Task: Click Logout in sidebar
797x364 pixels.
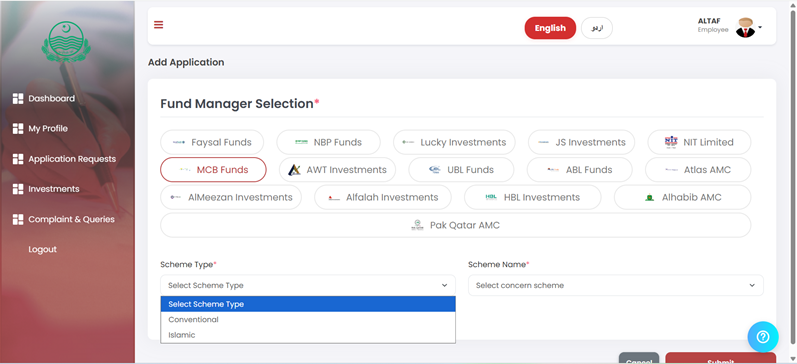Action: tap(43, 250)
